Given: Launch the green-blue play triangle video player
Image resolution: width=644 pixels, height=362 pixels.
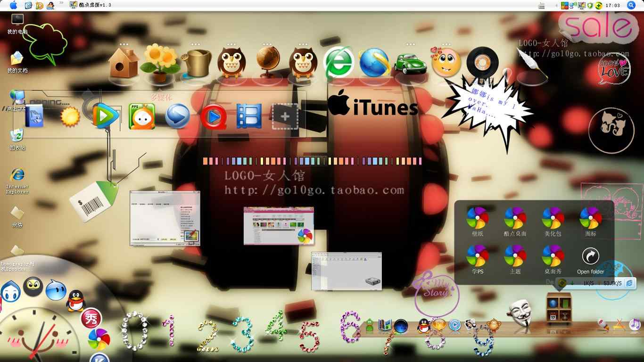Looking at the screenshot, I should (x=106, y=116).
